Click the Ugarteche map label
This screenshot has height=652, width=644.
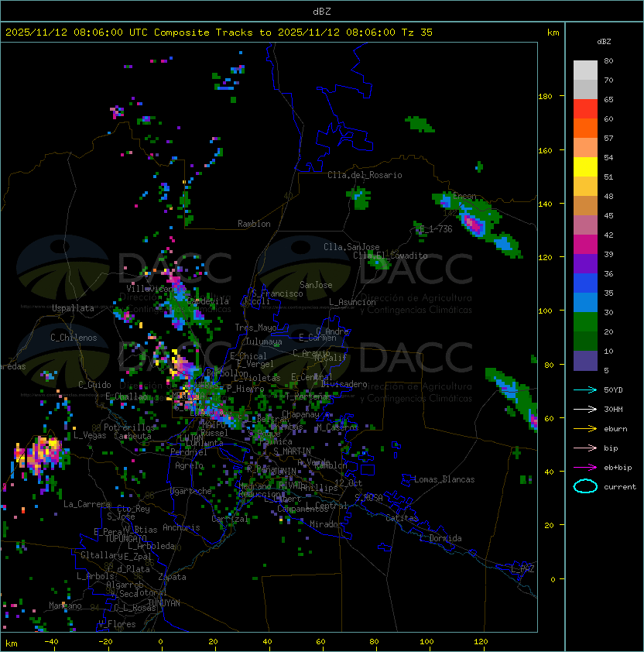pos(191,491)
